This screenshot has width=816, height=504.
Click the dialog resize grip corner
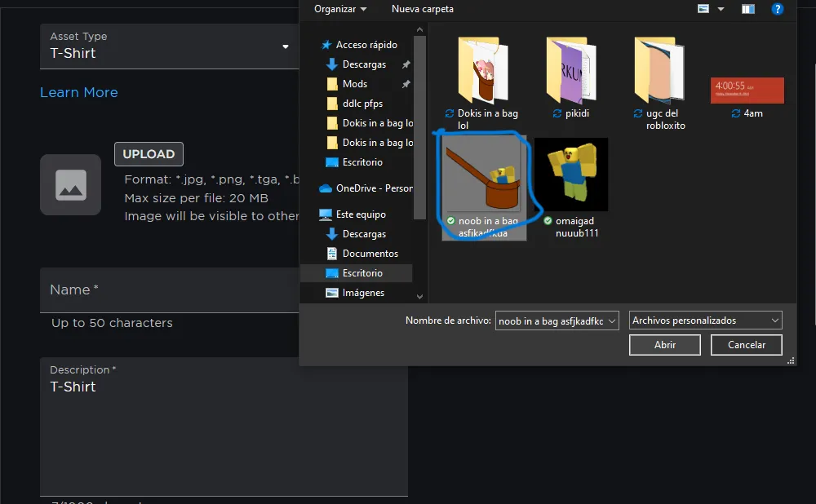click(791, 361)
